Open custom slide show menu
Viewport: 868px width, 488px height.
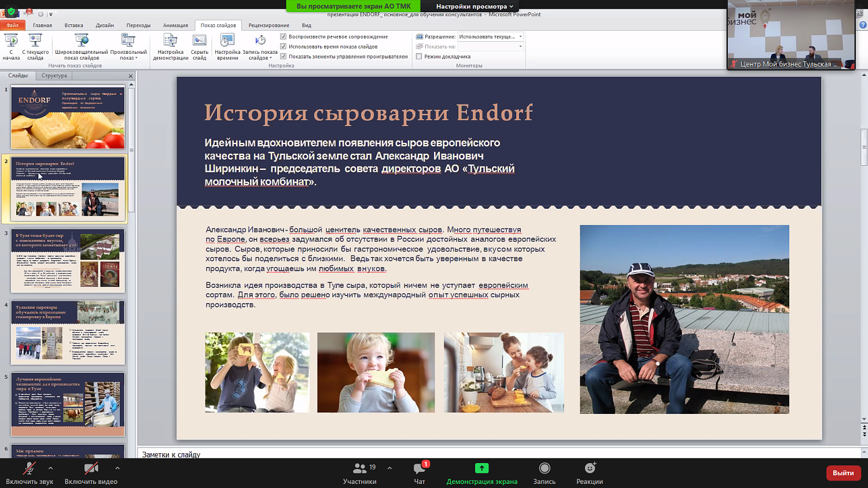[128, 46]
